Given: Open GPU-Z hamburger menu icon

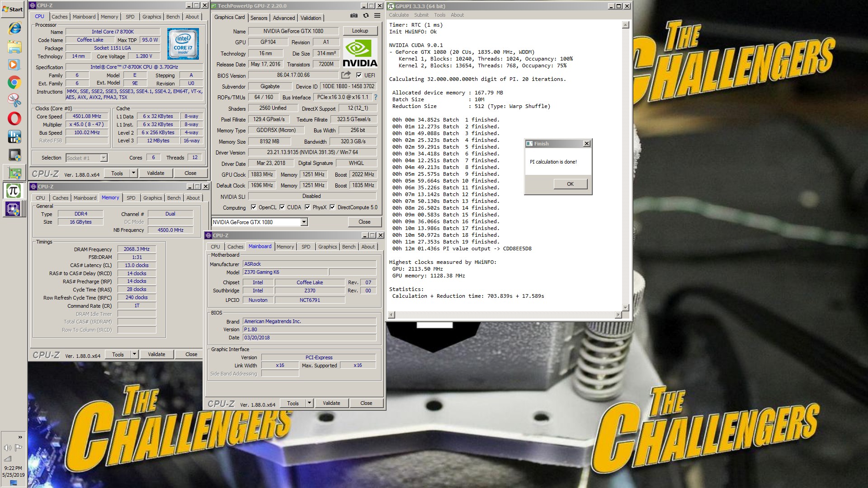Looking at the screenshot, I should pyautogui.click(x=377, y=16).
